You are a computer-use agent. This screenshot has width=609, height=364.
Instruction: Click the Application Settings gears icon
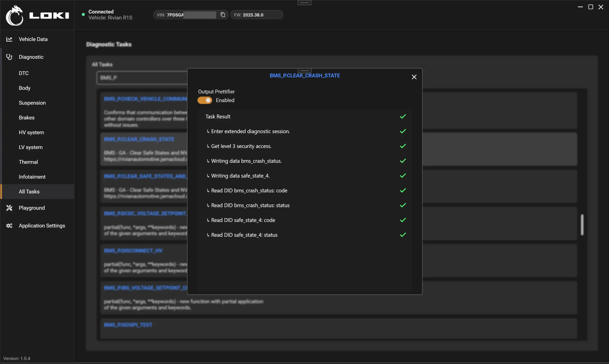(x=9, y=226)
